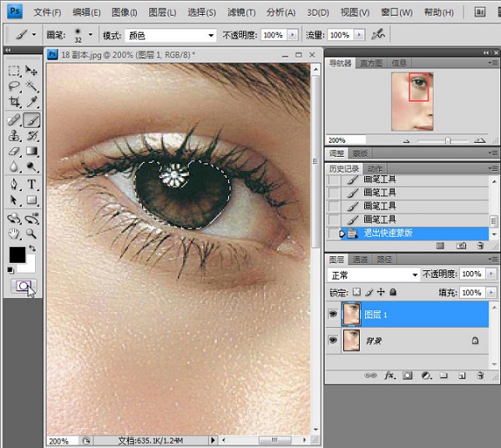Image resolution: width=501 pixels, height=448 pixels.
Task: Add layer mask button
Action: [x=407, y=375]
